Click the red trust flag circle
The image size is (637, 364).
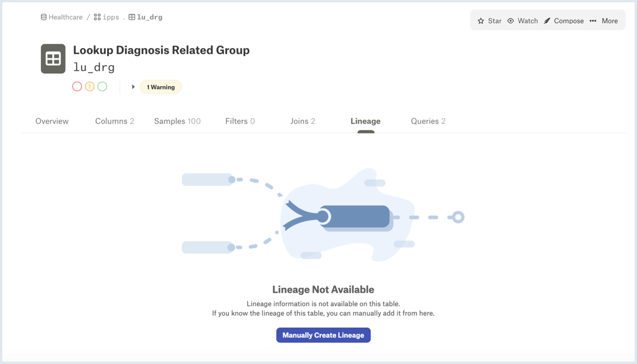[x=77, y=87]
